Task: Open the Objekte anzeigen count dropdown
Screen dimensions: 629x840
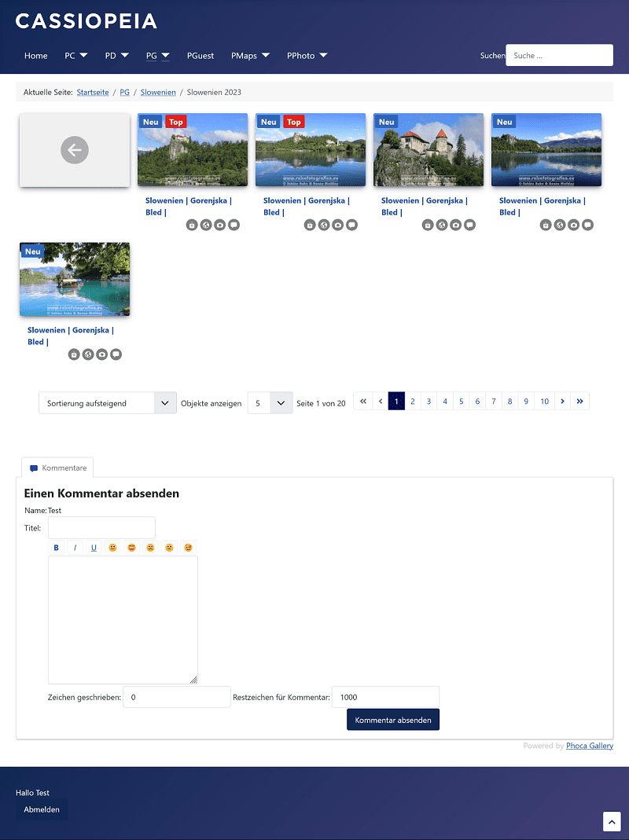Action: (270, 403)
